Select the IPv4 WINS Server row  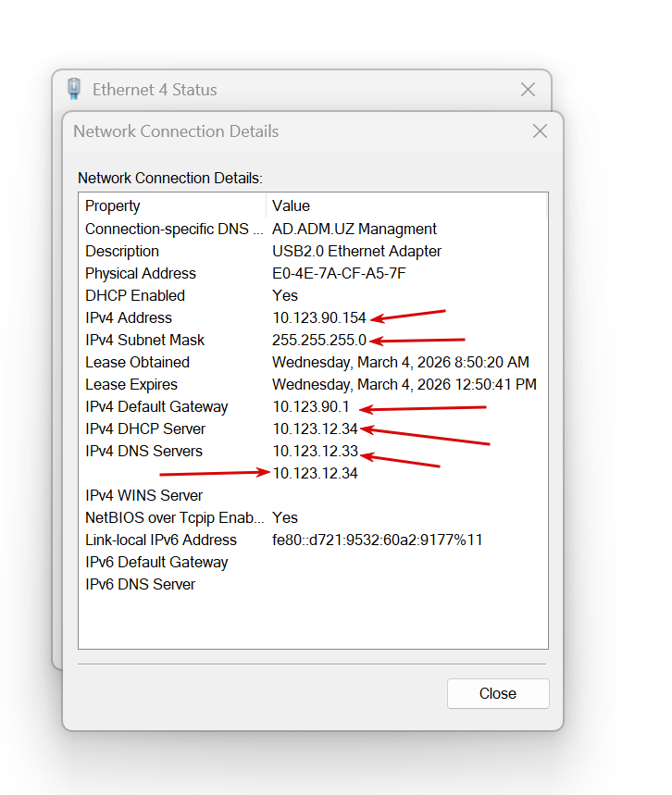click(x=143, y=495)
